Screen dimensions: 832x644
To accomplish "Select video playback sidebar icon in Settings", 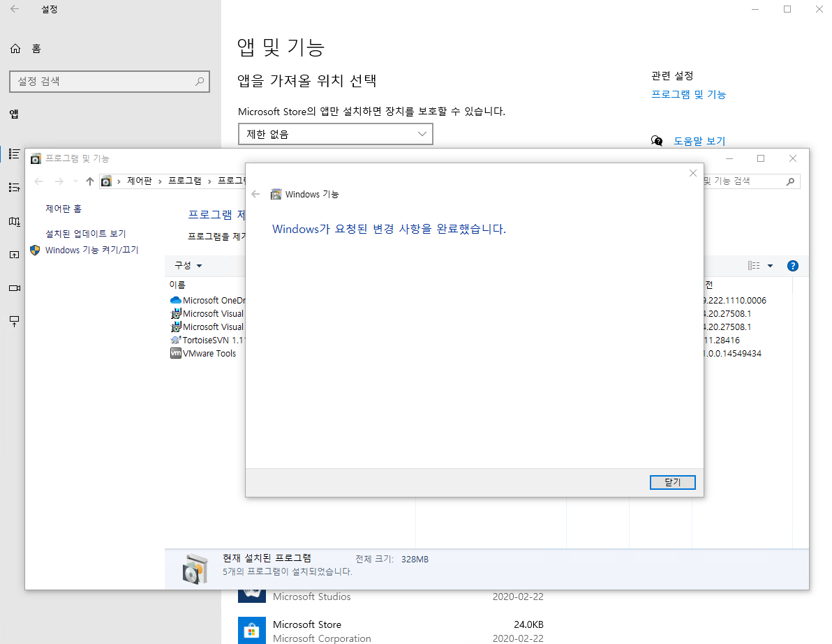I will tap(15, 288).
